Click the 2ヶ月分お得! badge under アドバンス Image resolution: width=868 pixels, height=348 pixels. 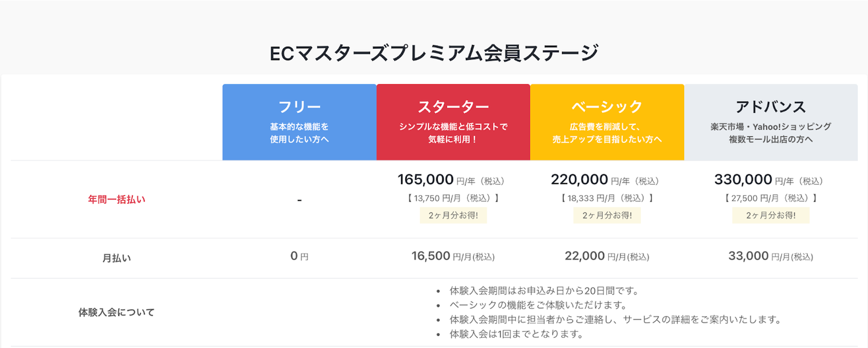click(x=770, y=215)
